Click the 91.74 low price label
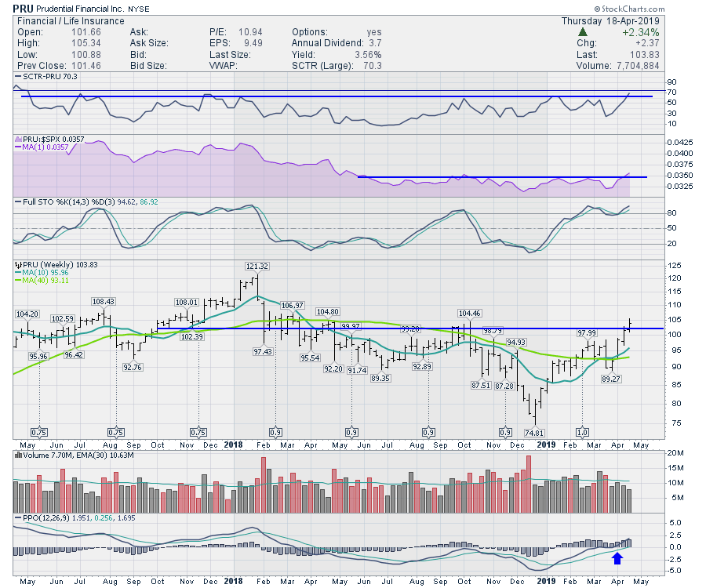 pos(357,370)
